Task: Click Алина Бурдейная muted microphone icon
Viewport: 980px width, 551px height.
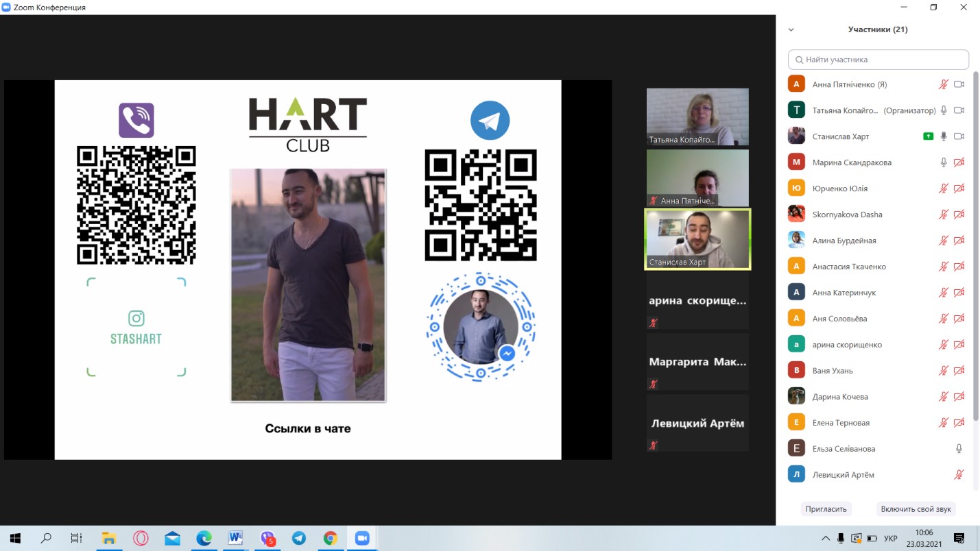Action: pos(944,241)
